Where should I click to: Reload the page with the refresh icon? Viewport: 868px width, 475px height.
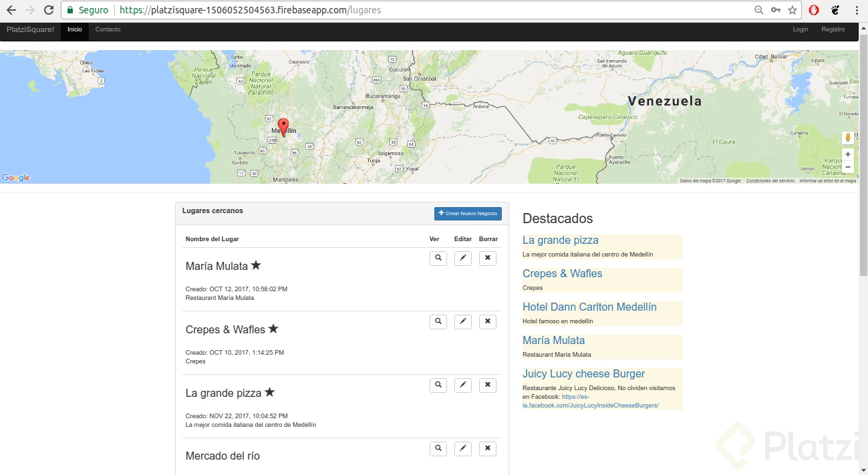click(49, 10)
